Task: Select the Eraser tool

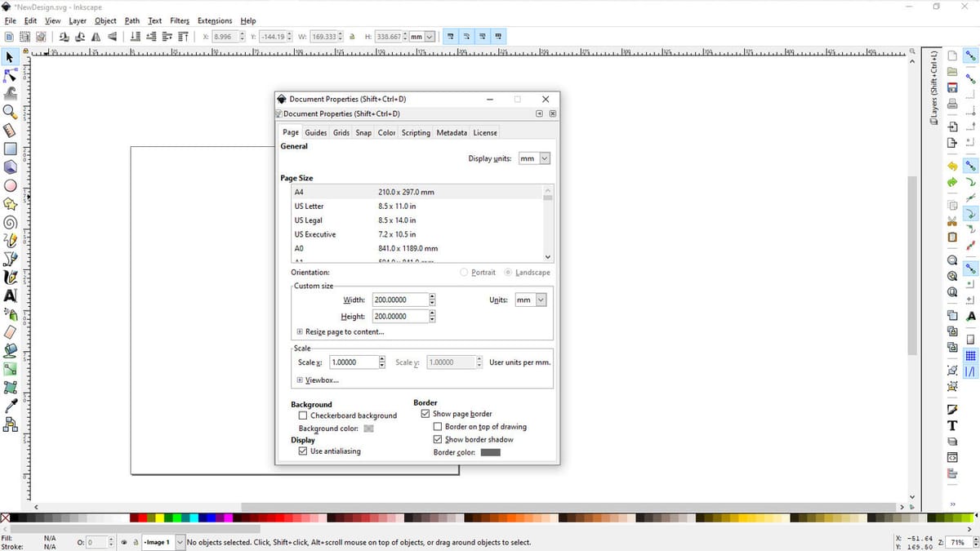Action: pos(10,332)
